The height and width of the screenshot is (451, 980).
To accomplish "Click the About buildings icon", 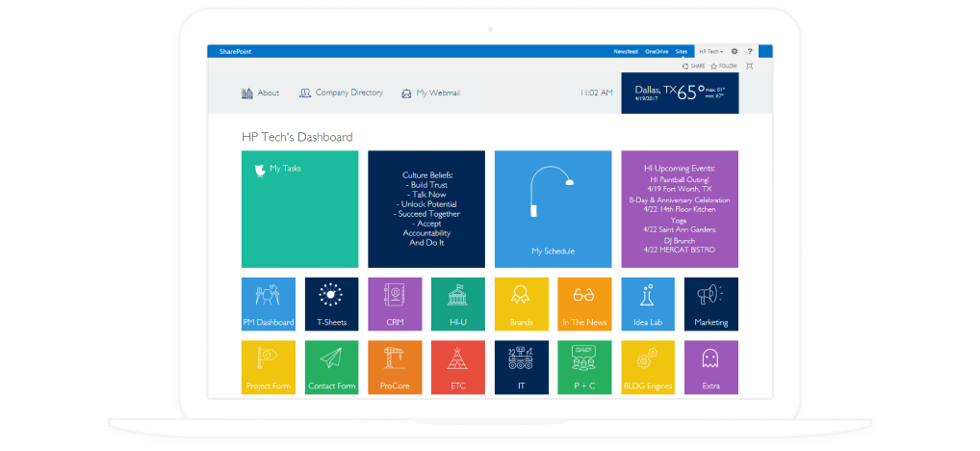I will click(246, 93).
